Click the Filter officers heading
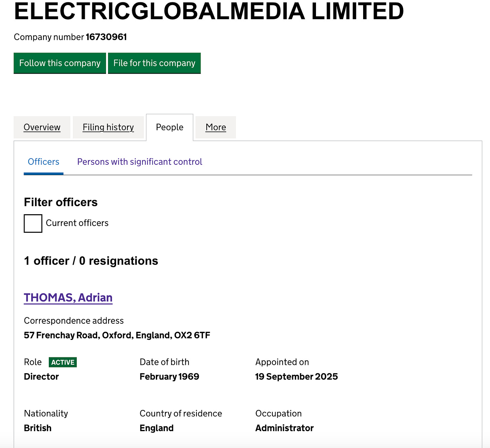This screenshot has width=490, height=448. [61, 202]
